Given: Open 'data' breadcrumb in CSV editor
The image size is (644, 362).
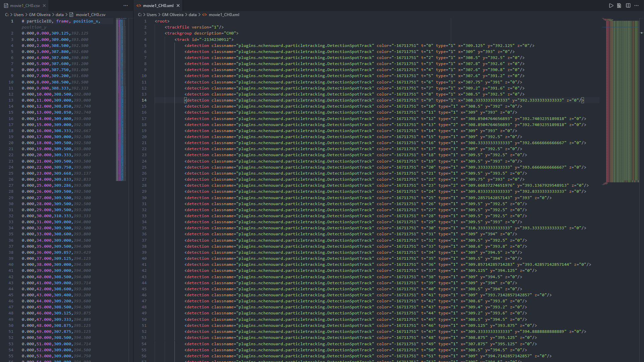Looking at the screenshot, I should 60,15.
